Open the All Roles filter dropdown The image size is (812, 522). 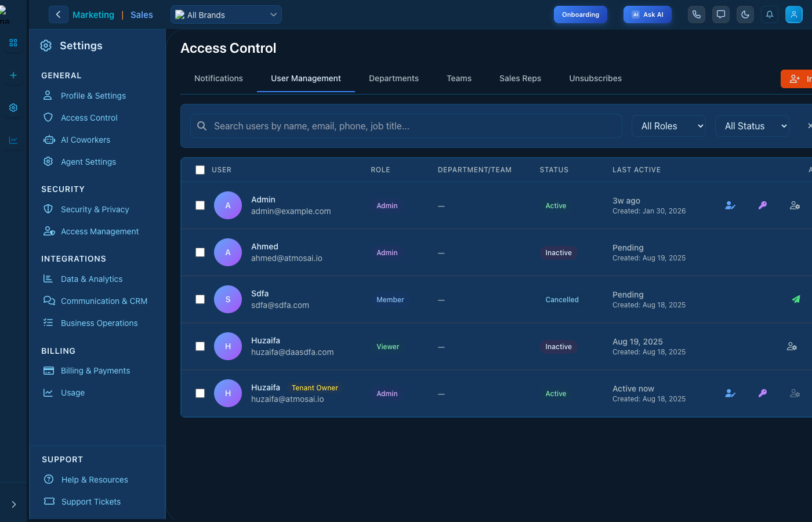pyautogui.click(x=669, y=126)
